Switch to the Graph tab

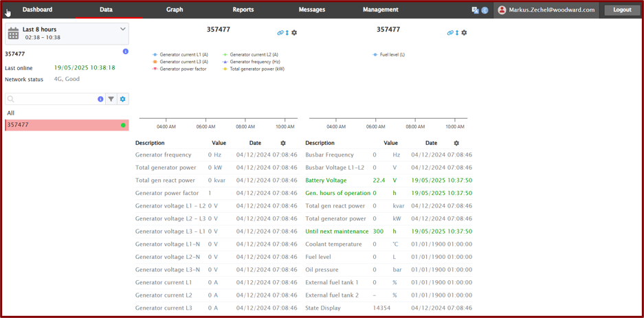175,10
